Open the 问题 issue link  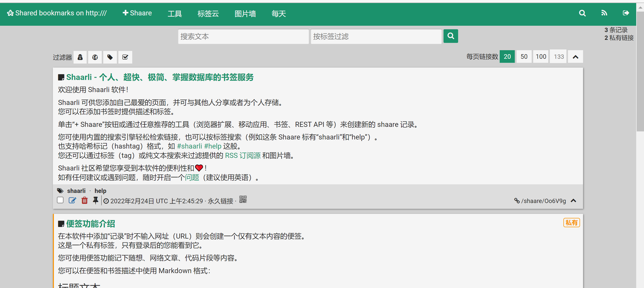[x=192, y=177]
